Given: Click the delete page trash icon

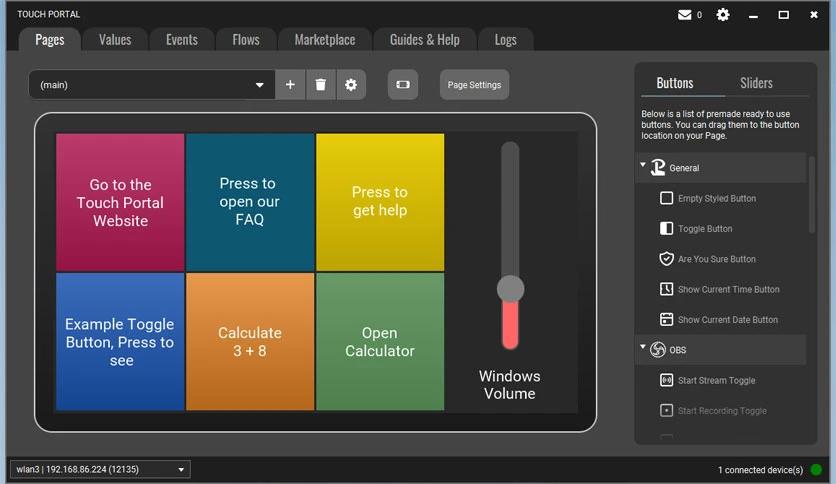Looking at the screenshot, I should (320, 85).
